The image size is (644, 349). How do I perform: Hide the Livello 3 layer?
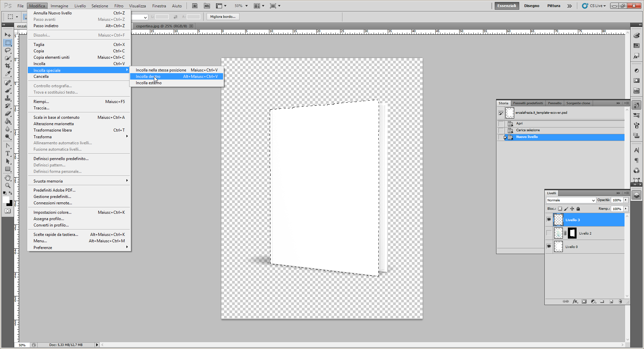point(549,219)
